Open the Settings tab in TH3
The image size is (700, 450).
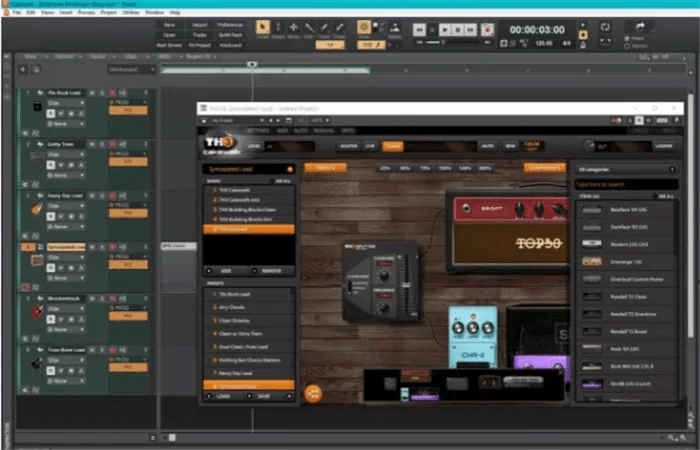pyautogui.click(x=258, y=130)
